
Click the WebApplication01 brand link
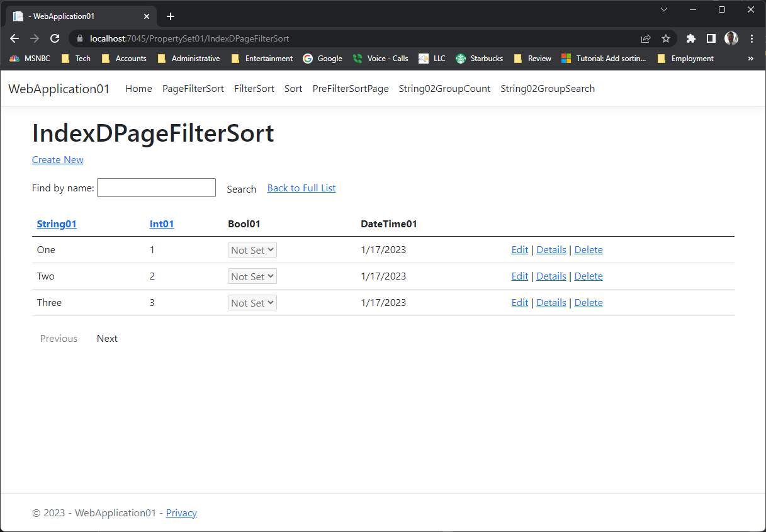(59, 89)
